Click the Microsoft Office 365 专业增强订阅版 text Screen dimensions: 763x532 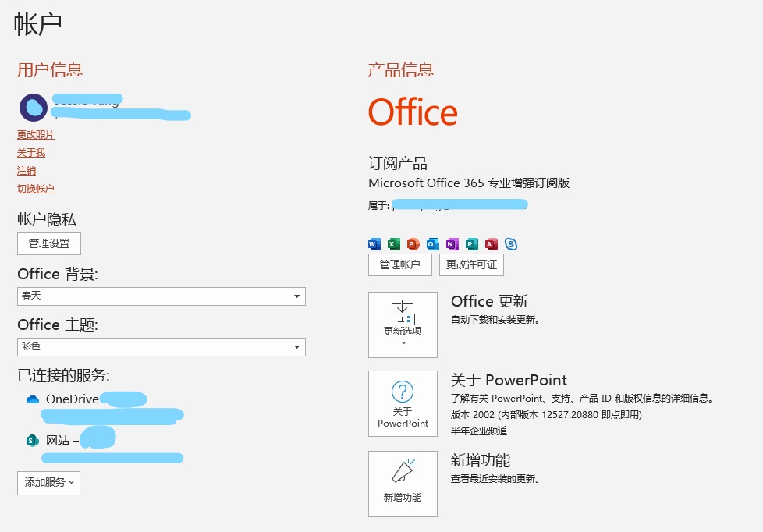[x=469, y=183]
